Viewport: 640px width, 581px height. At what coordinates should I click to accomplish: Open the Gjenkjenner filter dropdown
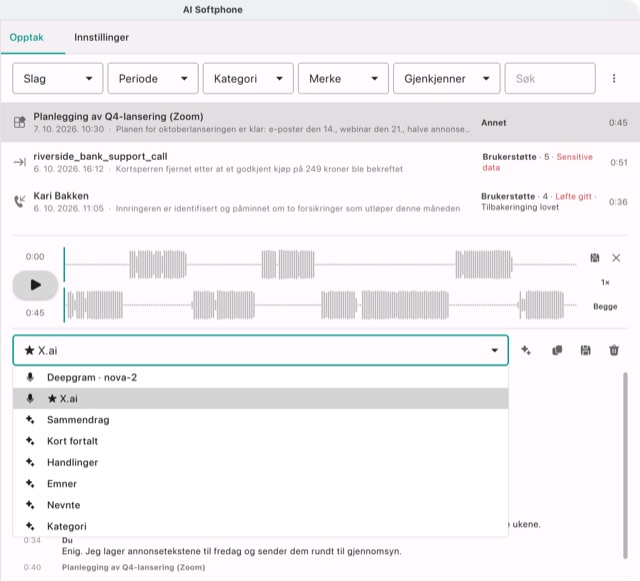tap(447, 78)
